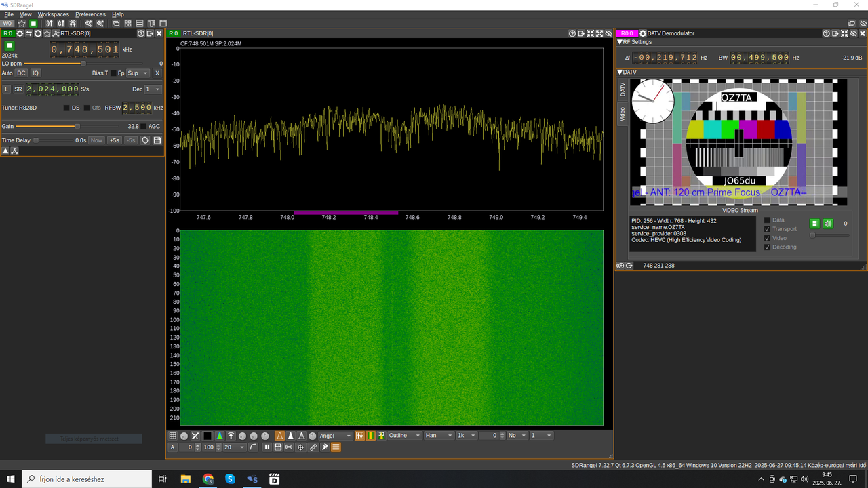Enable DS direct sampling checkbox
Viewport: 868px width, 488px height.
pos(66,108)
